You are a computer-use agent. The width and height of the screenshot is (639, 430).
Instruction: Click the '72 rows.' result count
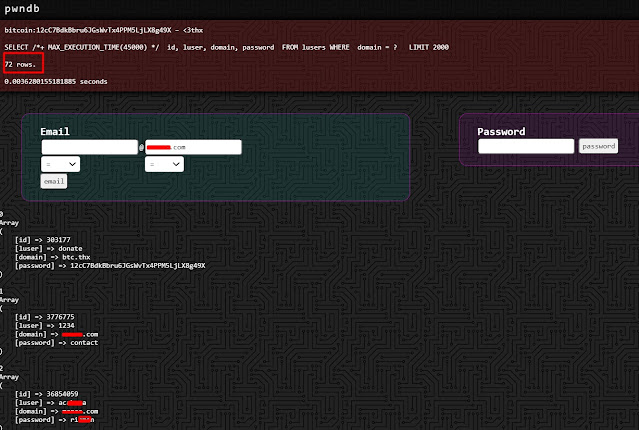tap(20, 64)
